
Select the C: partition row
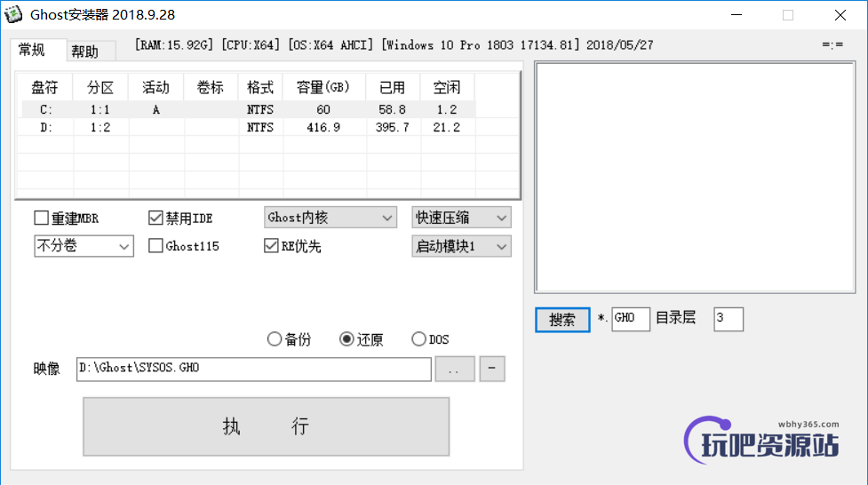[x=248, y=109]
